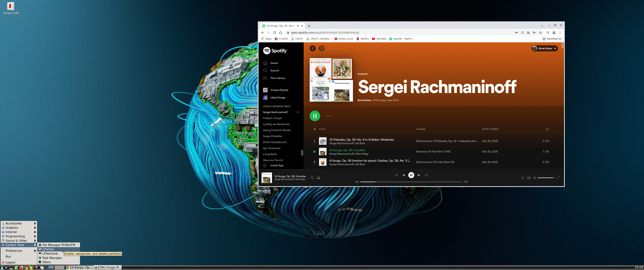This screenshot has width=644, height=270.
Task: Open Frédéric Chopin playlist in sidebar
Action: (272, 118)
